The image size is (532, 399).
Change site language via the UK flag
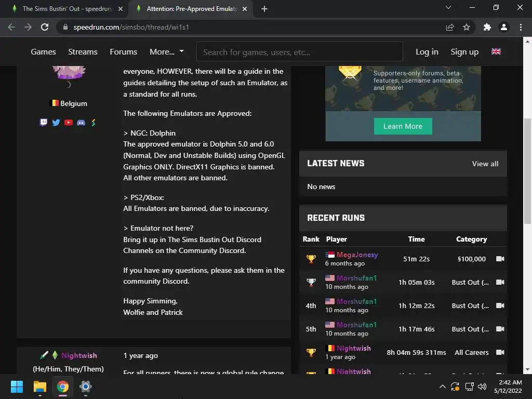[x=496, y=51]
